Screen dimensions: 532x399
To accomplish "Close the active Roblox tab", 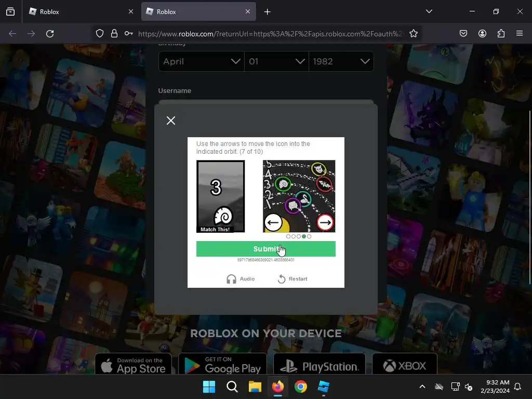I will pyautogui.click(x=248, y=11).
